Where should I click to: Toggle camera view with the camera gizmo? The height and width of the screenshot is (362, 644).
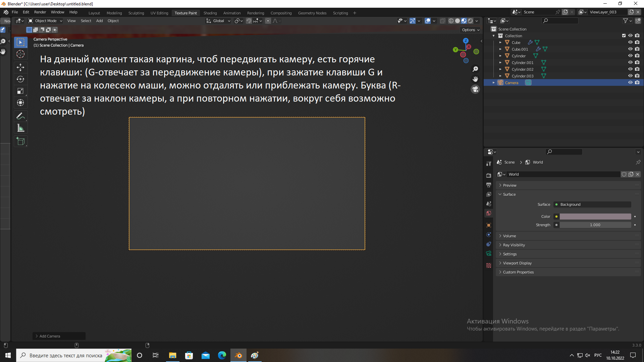[475, 89]
